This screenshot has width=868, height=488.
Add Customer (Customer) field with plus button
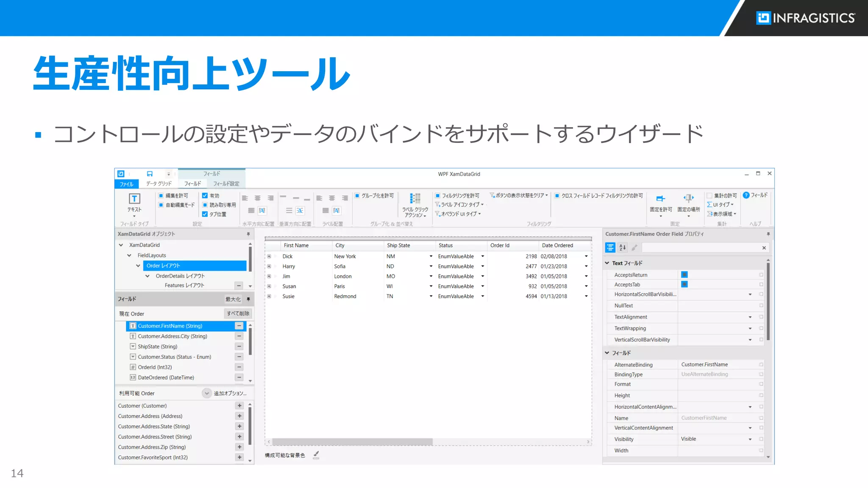click(x=239, y=406)
